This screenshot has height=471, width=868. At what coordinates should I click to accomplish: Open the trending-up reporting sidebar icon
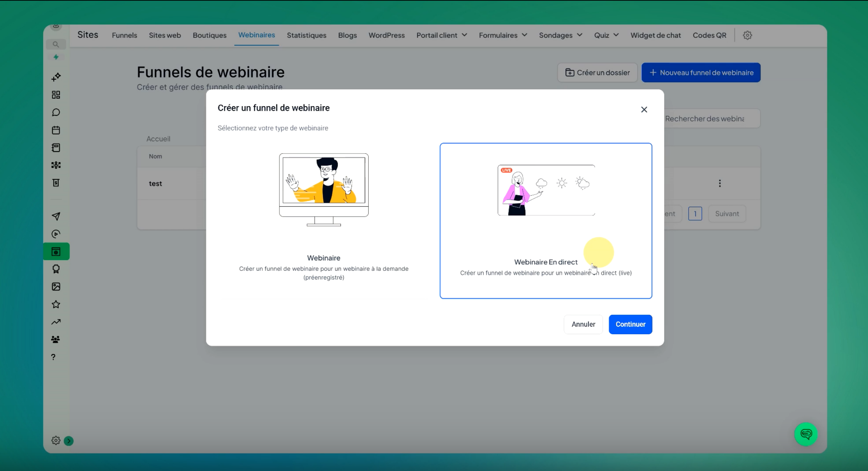click(56, 322)
